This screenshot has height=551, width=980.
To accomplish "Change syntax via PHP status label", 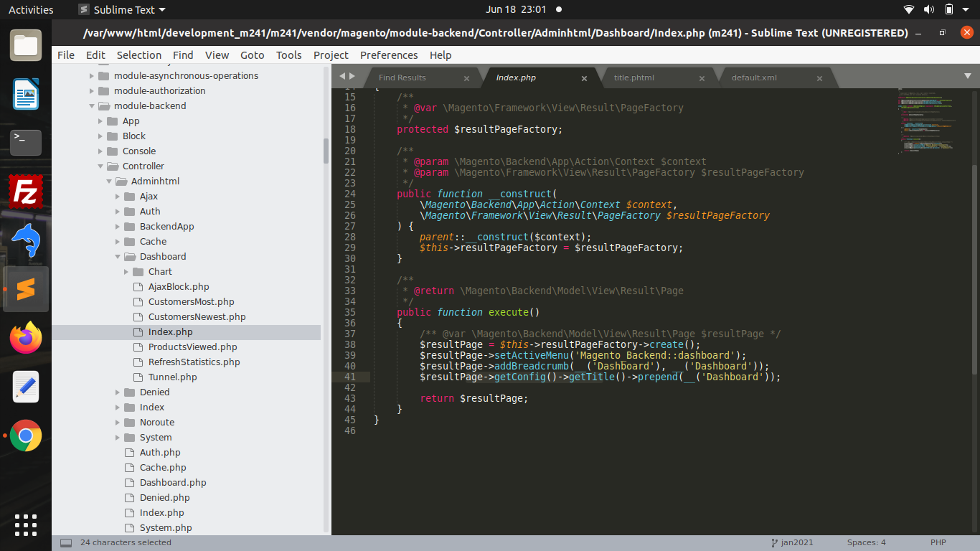I will coord(938,542).
